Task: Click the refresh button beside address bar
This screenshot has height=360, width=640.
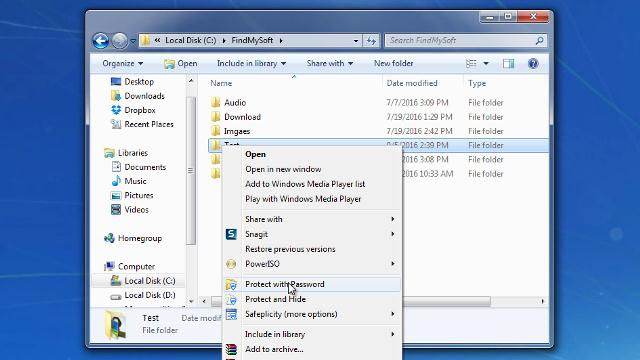Action: pyautogui.click(x=371, y=40)
